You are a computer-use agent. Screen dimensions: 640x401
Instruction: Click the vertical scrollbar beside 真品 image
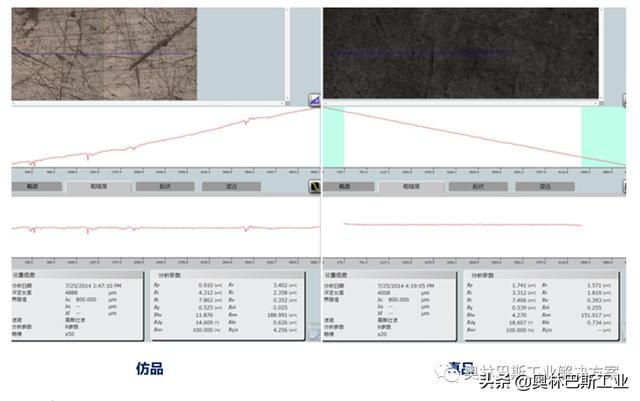click(x=601, y=54)
